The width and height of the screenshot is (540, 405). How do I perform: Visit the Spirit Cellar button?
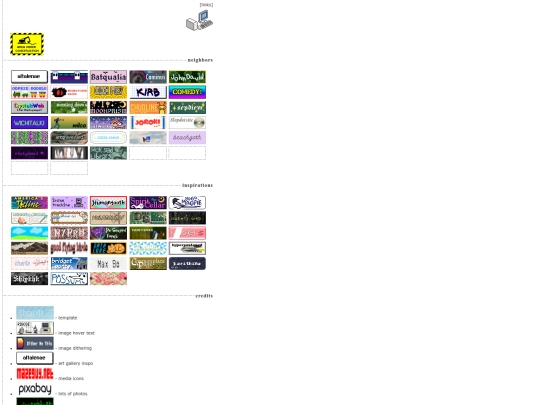point(148,202)
